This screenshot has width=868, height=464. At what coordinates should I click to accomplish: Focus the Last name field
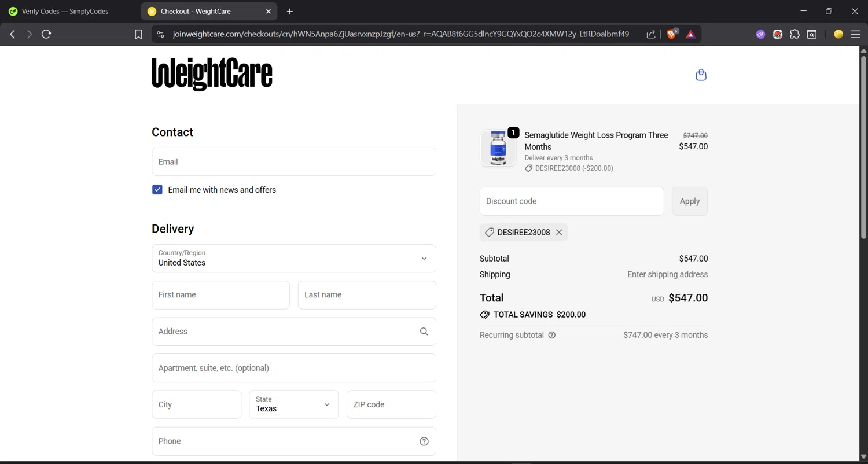tap(367, 295)
